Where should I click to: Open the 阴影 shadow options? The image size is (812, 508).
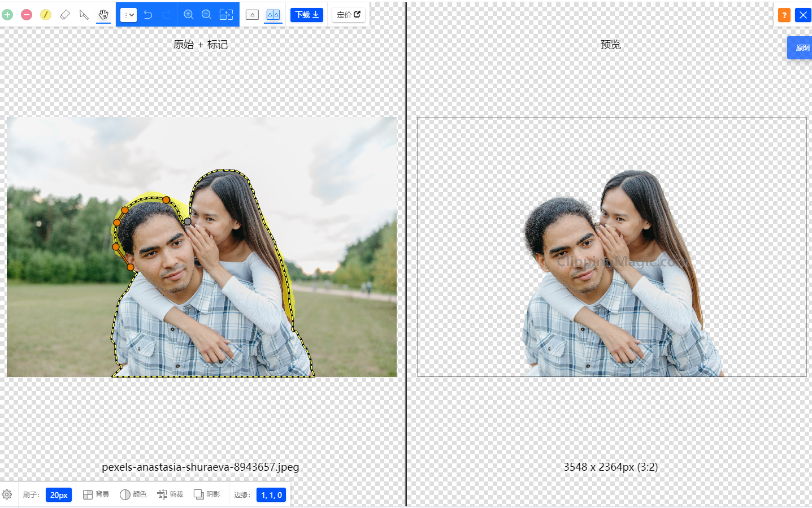tap(207, 494)
